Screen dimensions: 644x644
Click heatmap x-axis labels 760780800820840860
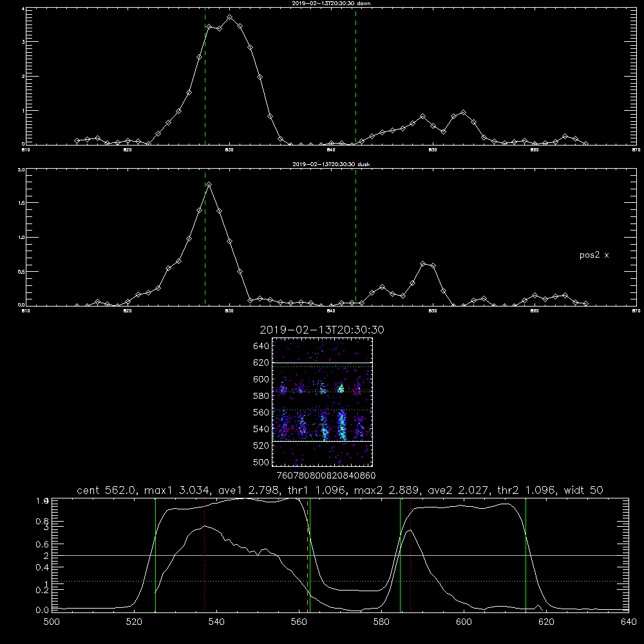pyautogui.click(x=326, y=476)
